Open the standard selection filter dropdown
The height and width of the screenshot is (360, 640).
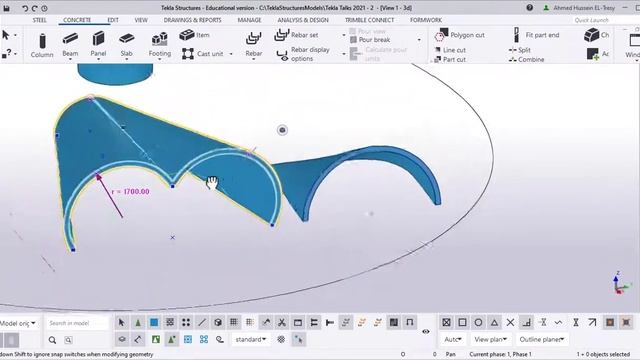pos(251,339)
